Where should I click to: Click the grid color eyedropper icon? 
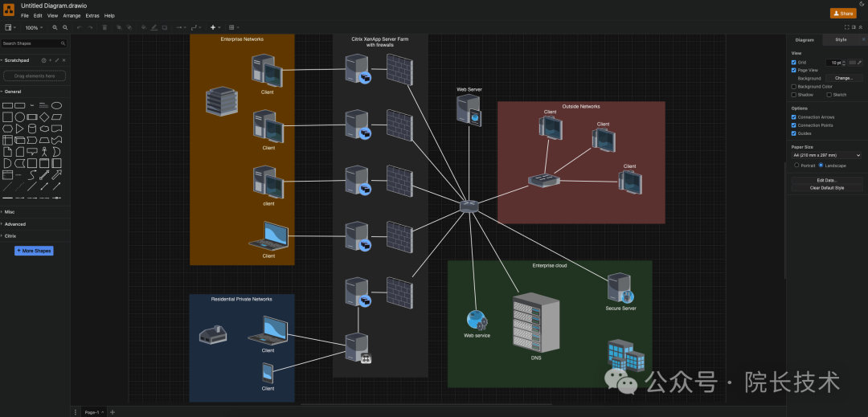click(x=860, y=63)
